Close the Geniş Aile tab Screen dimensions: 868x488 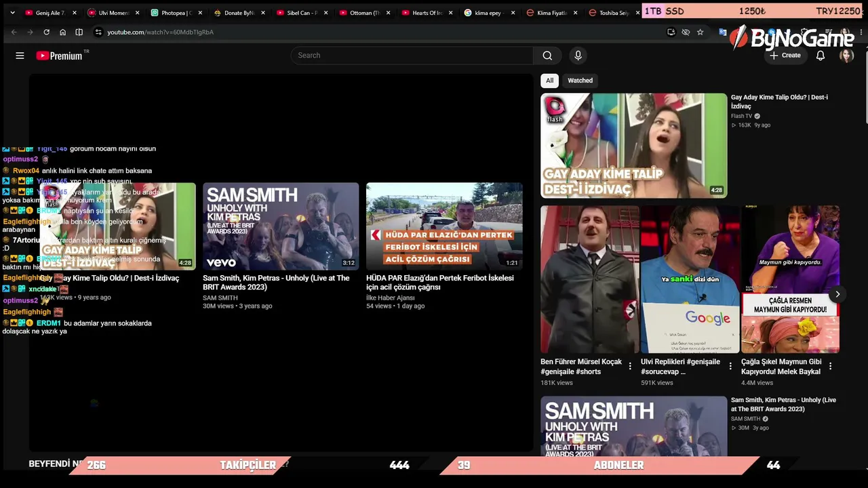[75, 13]
